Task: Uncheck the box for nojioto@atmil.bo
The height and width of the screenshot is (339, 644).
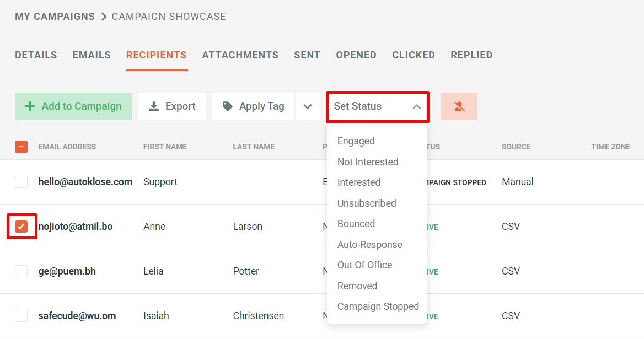Action: [22, 227]
